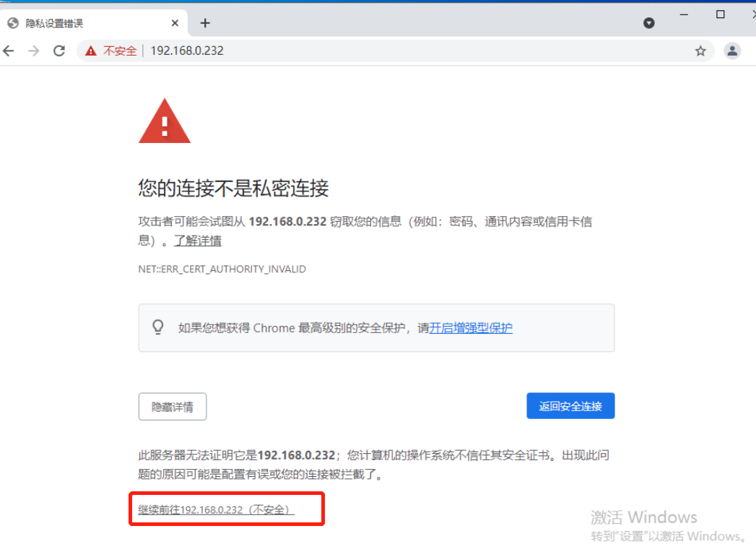Click the red 不安全 warning icon
The image size is (756, 552).
(x=91, y=51)
